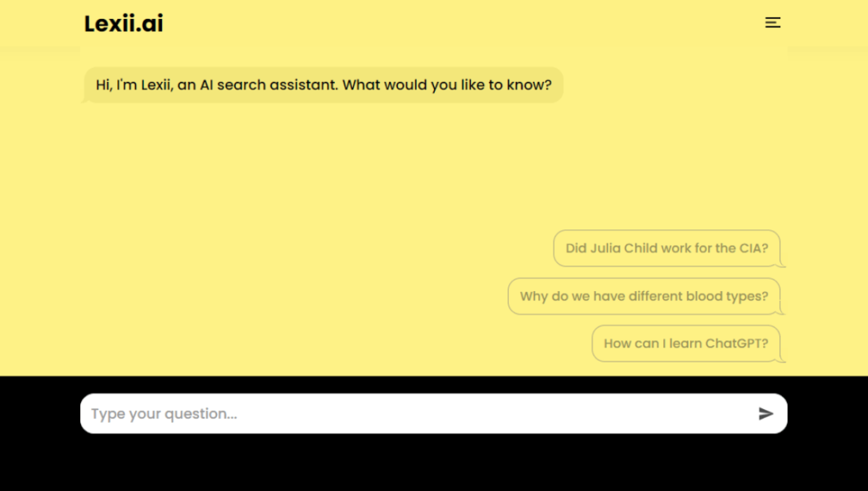Go to the homepage via the Lexii.ai title
Image resolution: width=868 pixels, height=491 pixels.
(124, 23)
